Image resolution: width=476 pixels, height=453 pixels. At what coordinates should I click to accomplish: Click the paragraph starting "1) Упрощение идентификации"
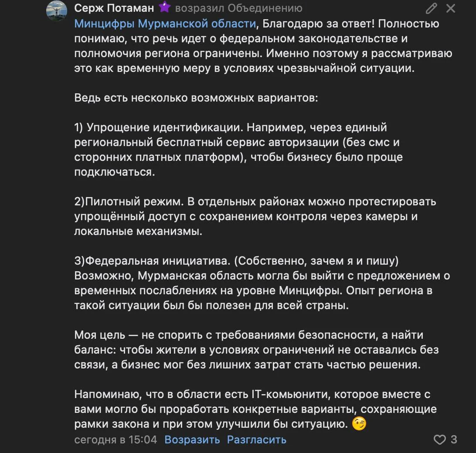pyautogui.click(x=238, y=150)
